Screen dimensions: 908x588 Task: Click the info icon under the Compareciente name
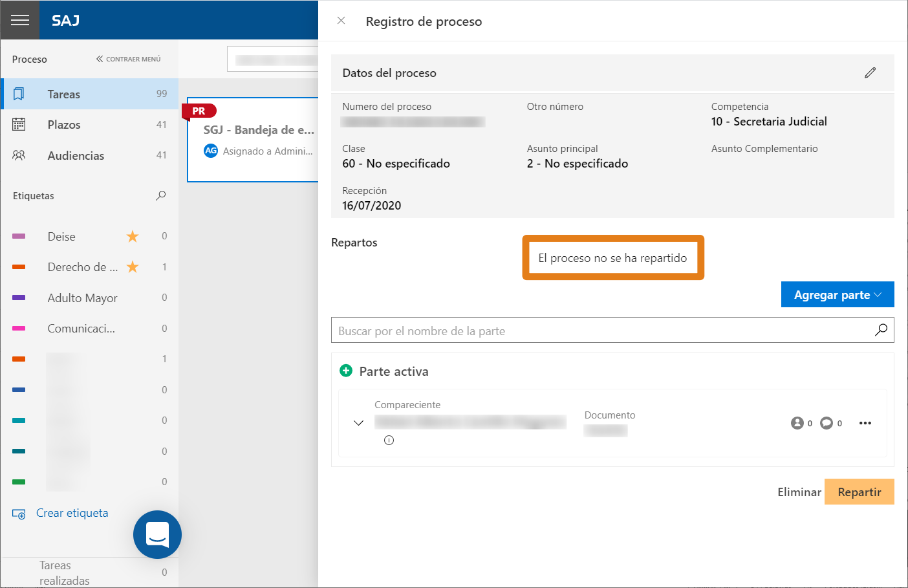pos(389,441)
